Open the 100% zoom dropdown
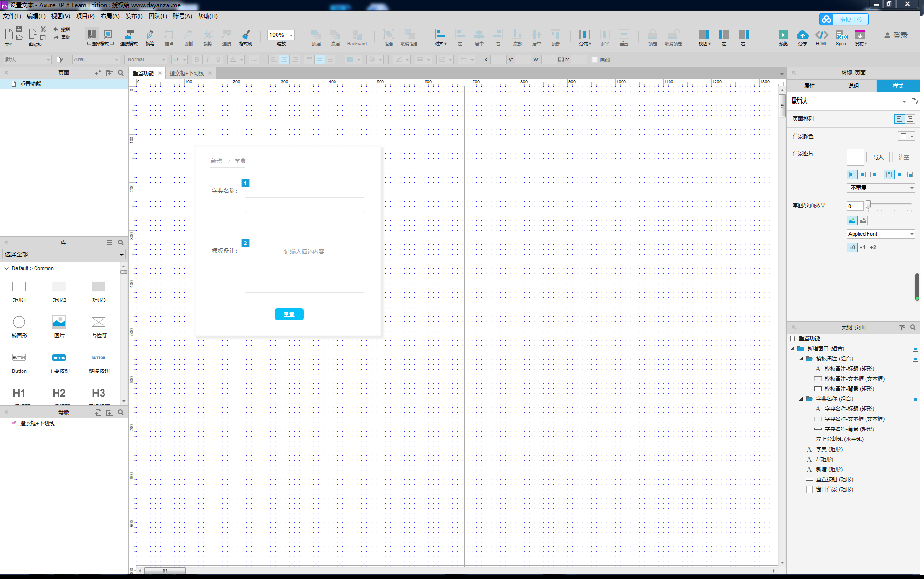This screenshot has height=579, width=924. (291, 35)
